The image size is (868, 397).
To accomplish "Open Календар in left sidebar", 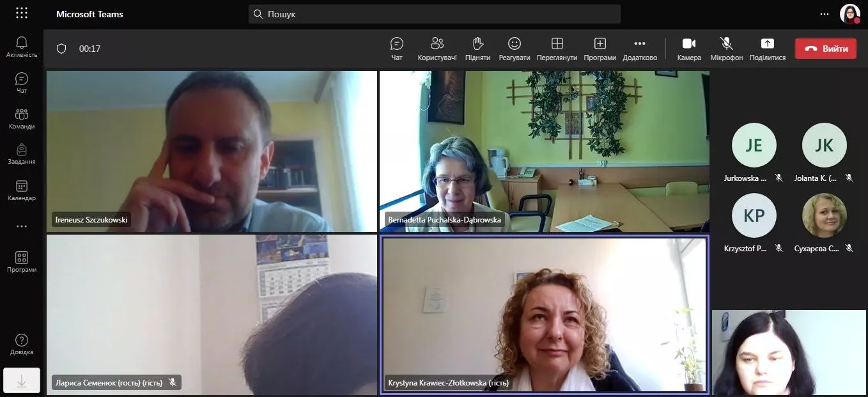I will (x=22, y=190).
